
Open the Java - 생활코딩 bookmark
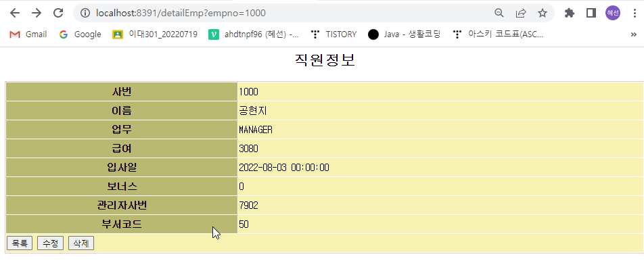coord(404,34)
